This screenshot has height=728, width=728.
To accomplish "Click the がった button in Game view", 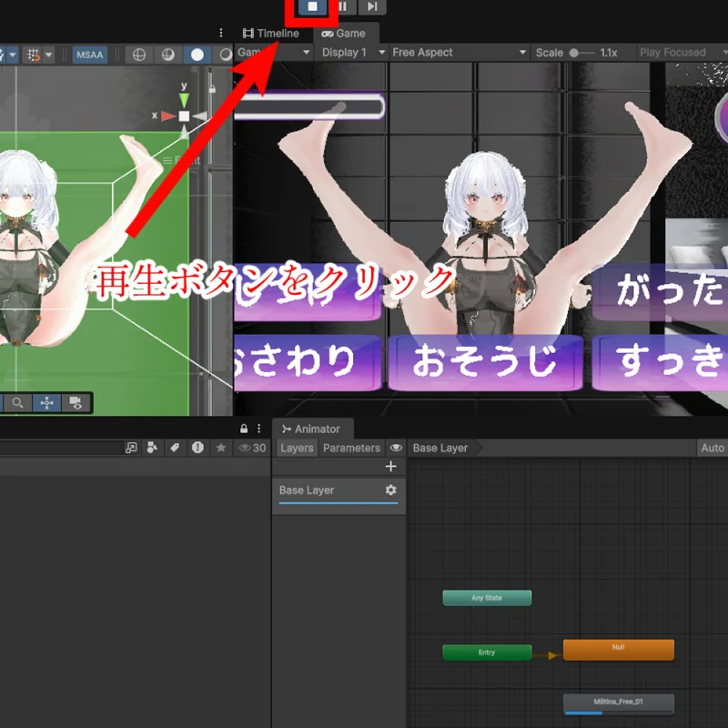I will pyautogui.click(x=661, y=291).
